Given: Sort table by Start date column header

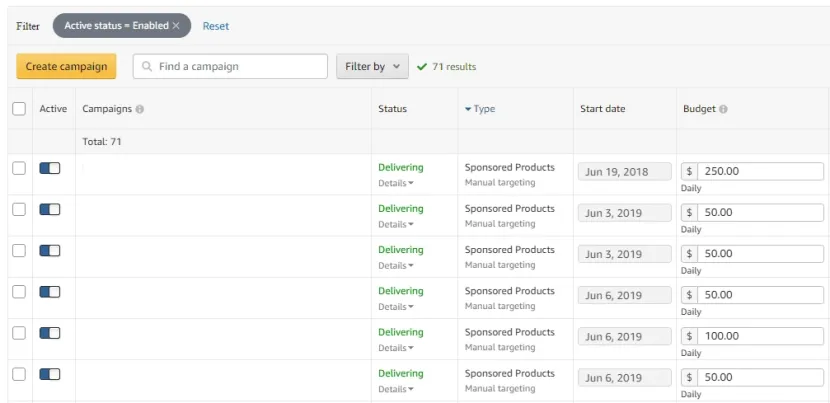Looking at the screenshot, I should 602,109.
